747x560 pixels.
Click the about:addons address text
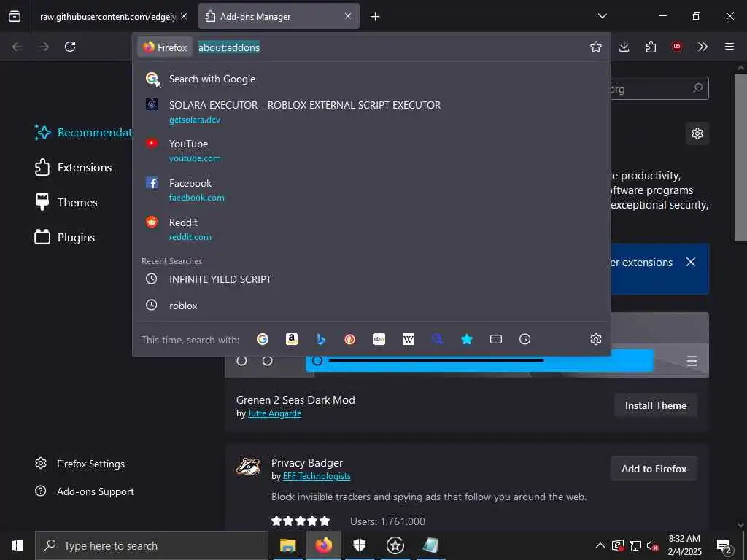(x=229, y=47)
